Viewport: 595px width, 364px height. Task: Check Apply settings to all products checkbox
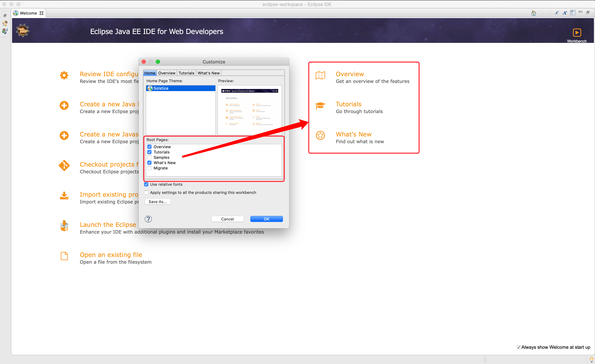[x=146, y=192]
